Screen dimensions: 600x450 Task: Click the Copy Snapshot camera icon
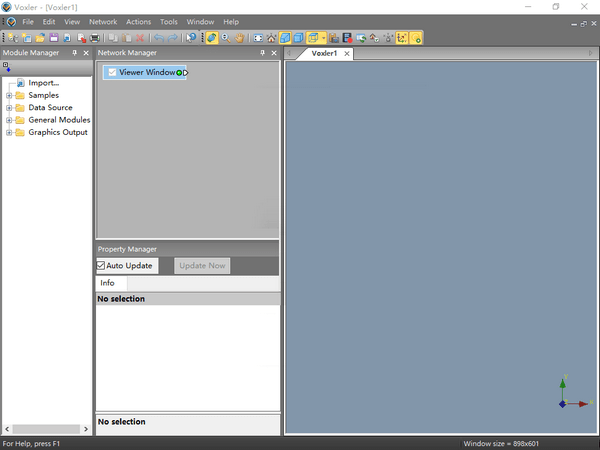334,38
